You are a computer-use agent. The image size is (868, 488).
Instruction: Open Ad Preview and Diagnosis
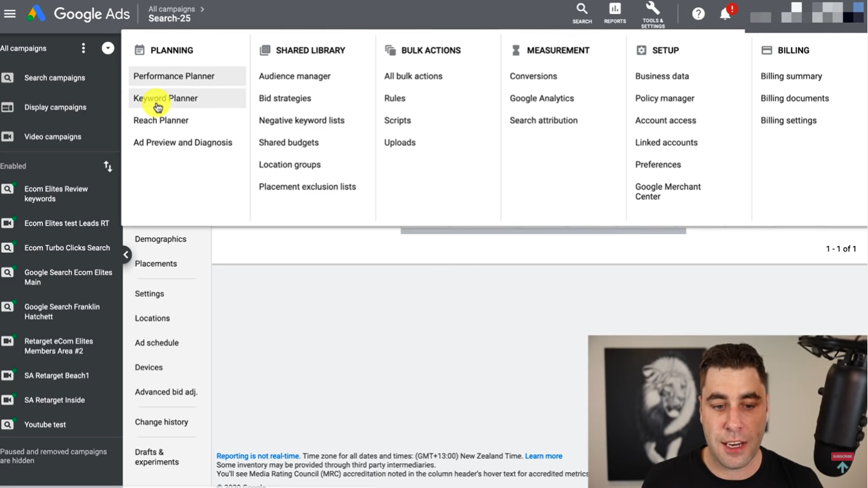(183, 142)
